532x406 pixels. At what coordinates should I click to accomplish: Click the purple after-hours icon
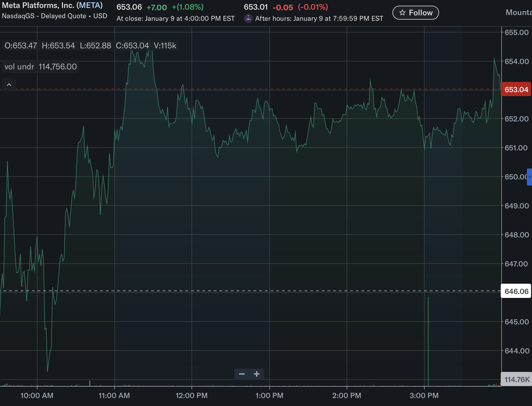pyautogui.click(x=248, y=18)
